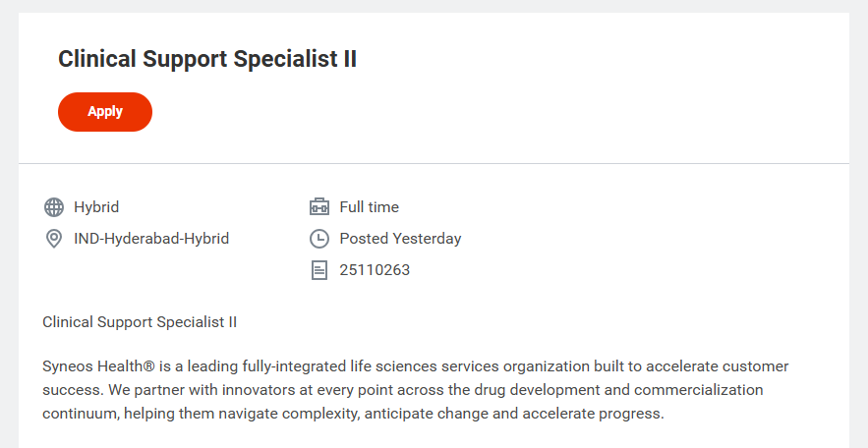Image resolution: width=868 pixels, height=448 pixels.
Task: Select the Hybrid remote type label
Action: [96, 207]
